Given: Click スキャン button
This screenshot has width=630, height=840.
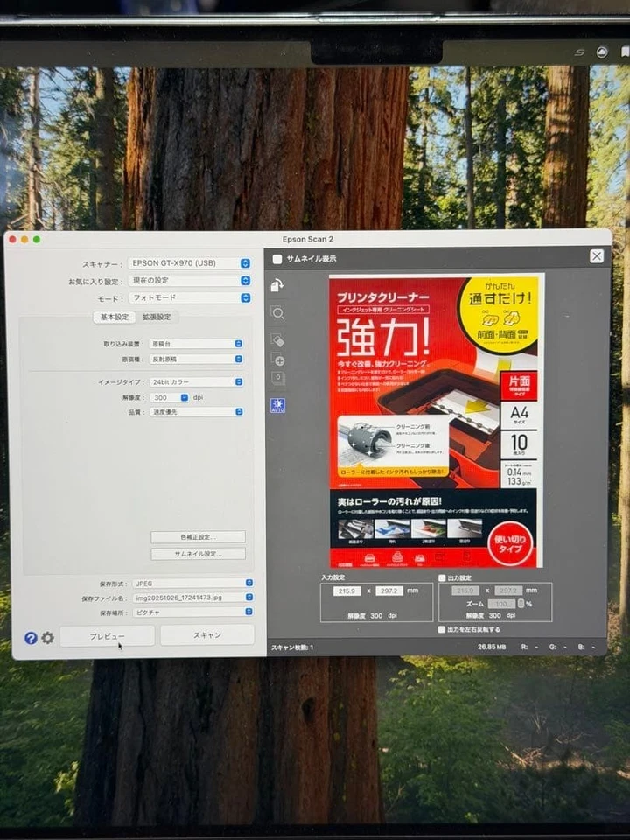Looking at the screenshot, I should (x=207, y=635).
